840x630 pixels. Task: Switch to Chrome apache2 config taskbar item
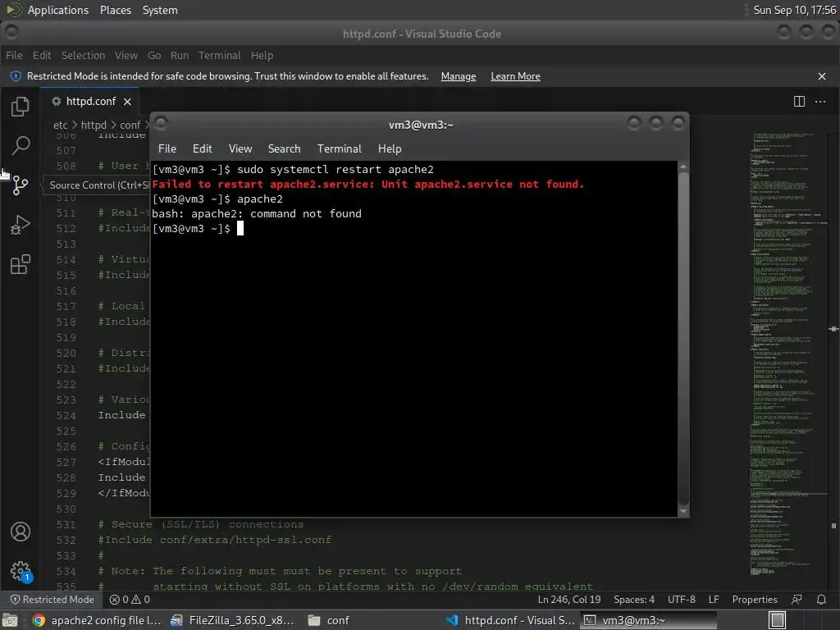tap(97, 620)
